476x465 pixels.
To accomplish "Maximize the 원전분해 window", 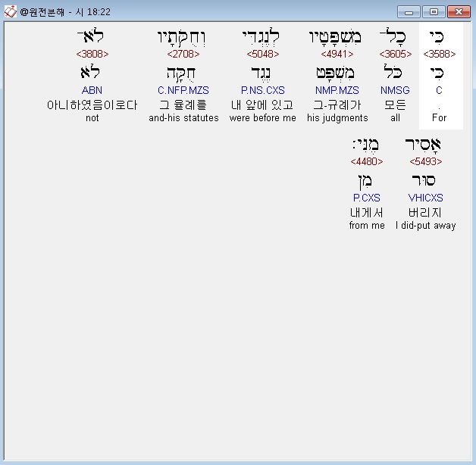I will pos(434,12).
